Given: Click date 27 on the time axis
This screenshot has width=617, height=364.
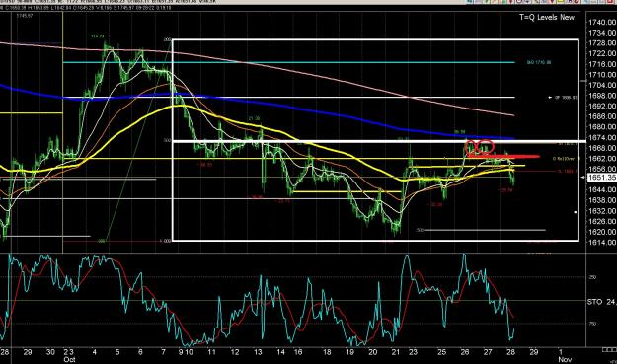Looking at the screenshot, I should [x=488, y=352].
